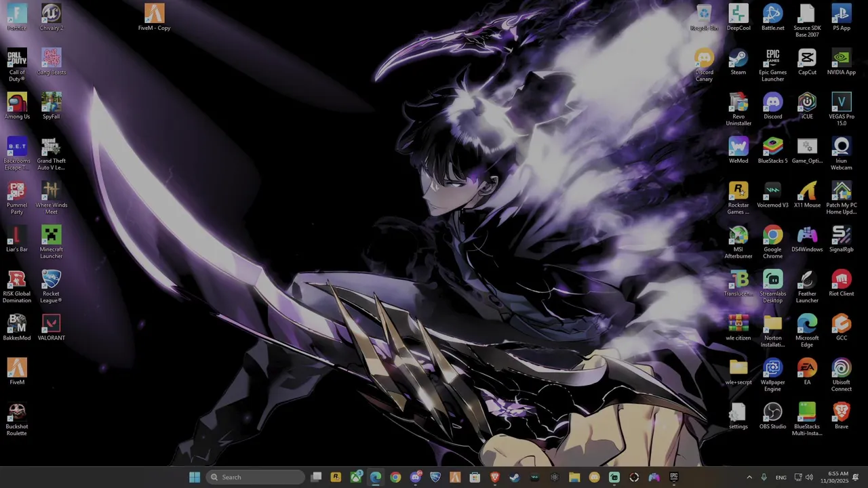Viewport: 868px width, 488px height.
Task: Select the CapCut icon
Action: click(x=807, y=62)
